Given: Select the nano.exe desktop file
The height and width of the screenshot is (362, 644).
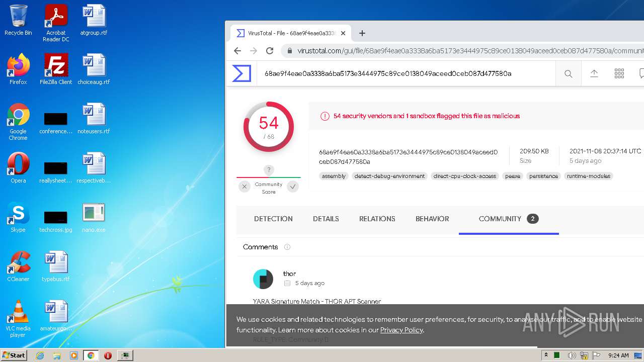Looking at the screenshot, I should click(94, 217).
